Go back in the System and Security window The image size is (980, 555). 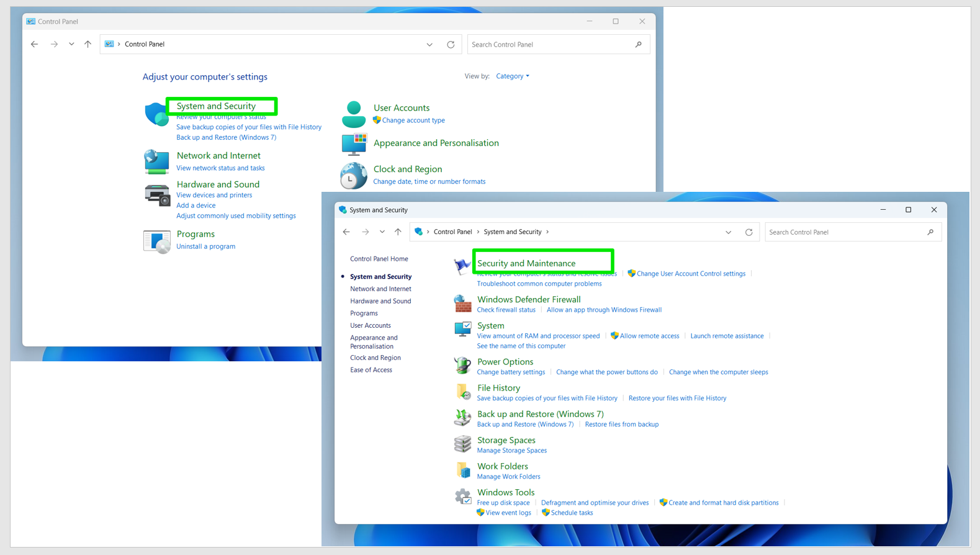(x=346, y=232)
